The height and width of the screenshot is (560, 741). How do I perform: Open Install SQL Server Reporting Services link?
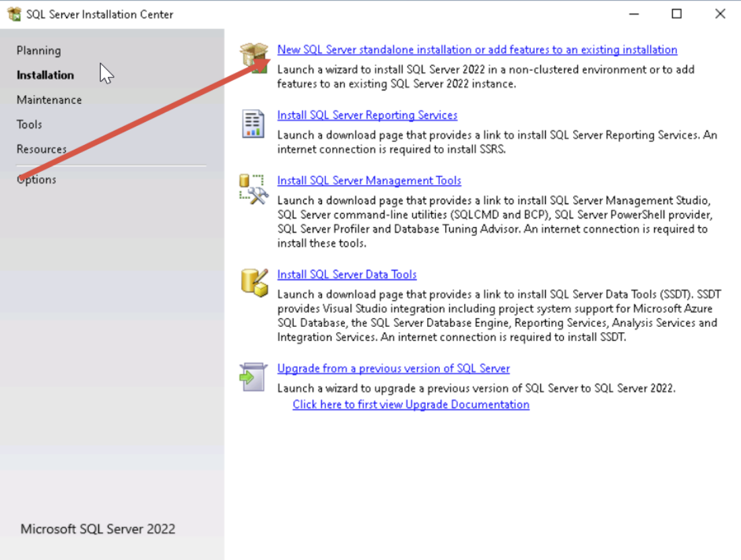(x=367, y=115)
